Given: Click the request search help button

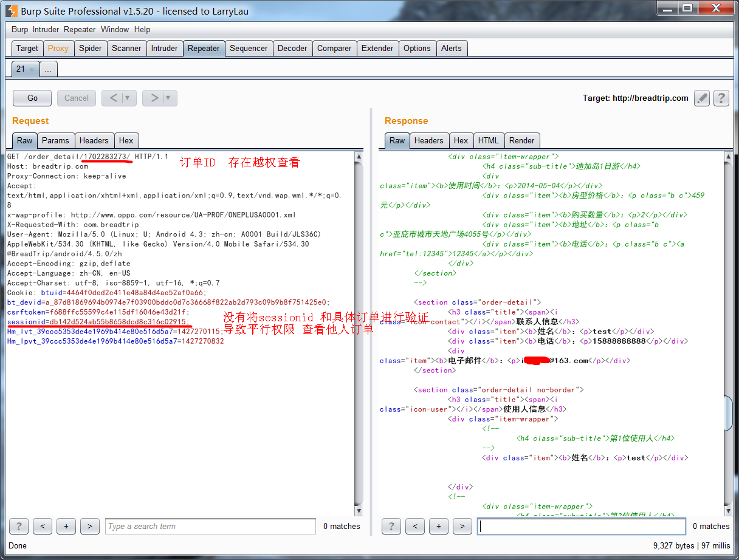Looking at the screenshot, I should pyautogui.click(x=18, y=526).
